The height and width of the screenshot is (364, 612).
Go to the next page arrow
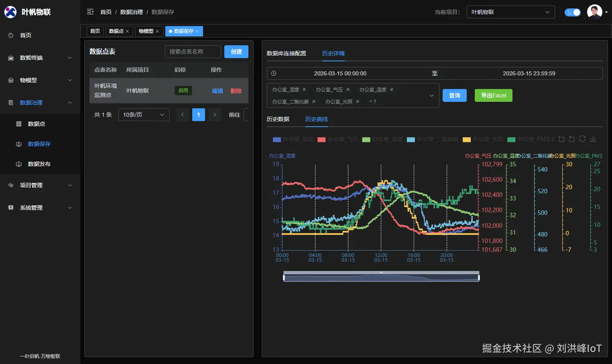point(215,115)
